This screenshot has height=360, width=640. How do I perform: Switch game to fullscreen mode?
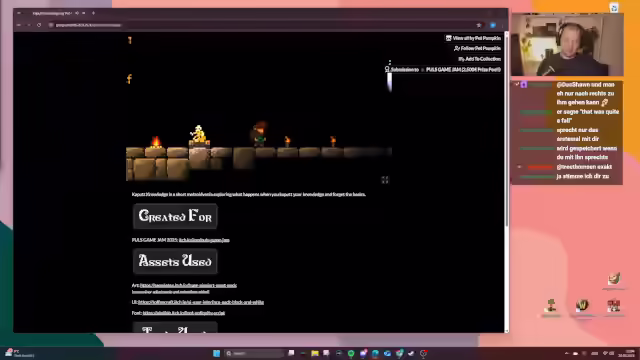[x=384, y=180]
